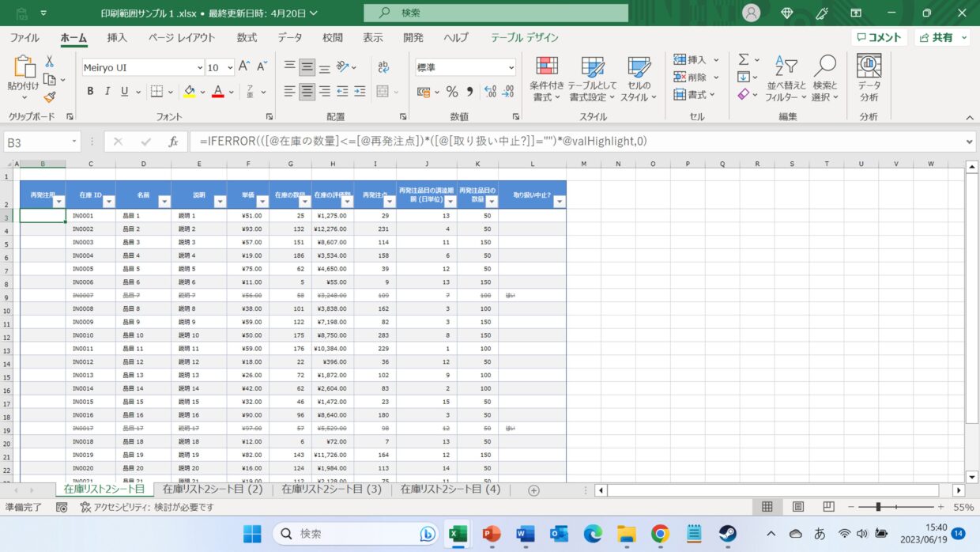Click the AutoSum sigma icon

pyautogui.click(x=744, y=60)
